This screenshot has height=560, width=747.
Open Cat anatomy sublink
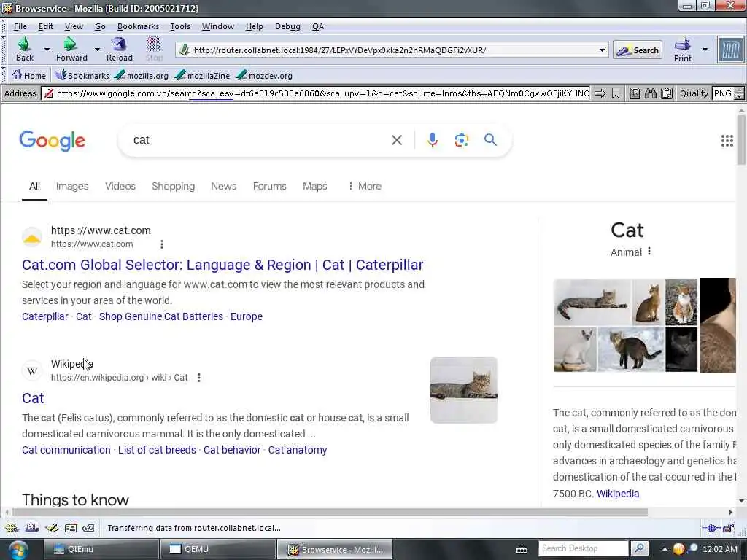point(298,450)
